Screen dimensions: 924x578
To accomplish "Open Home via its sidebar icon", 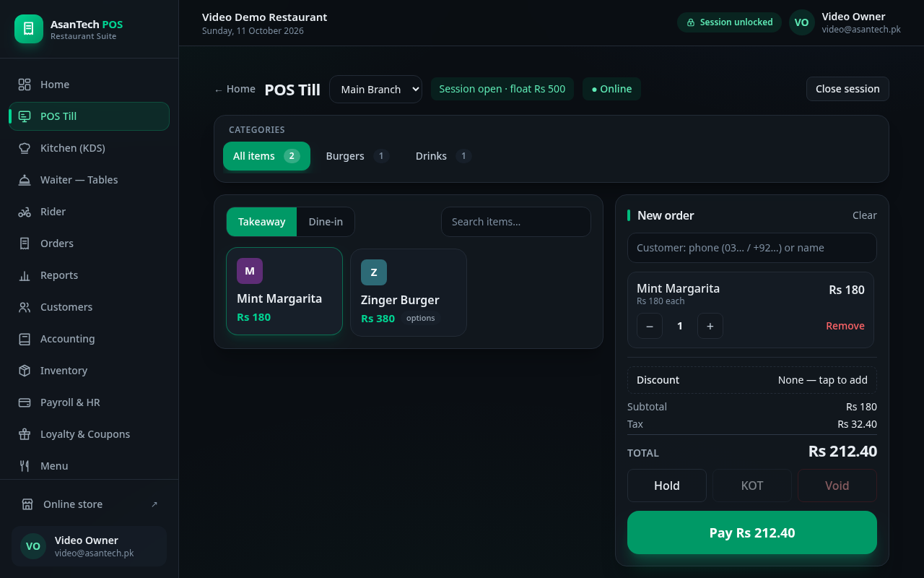I will click(x=25, y=85).
